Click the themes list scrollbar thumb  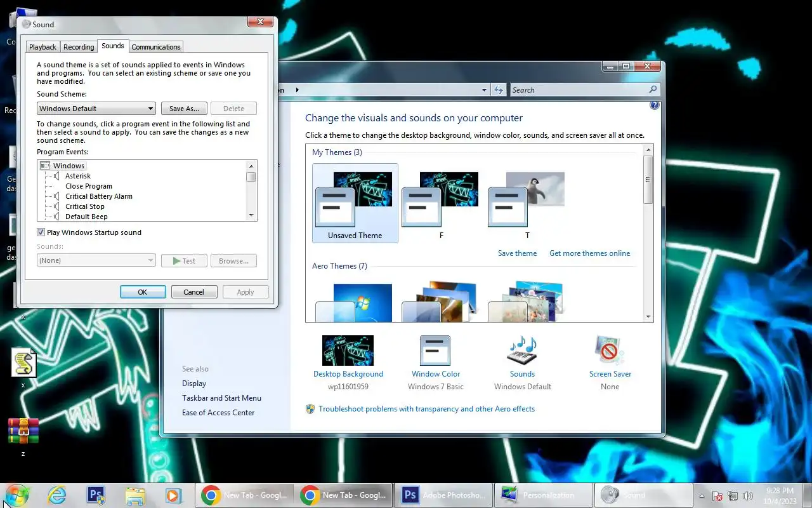(x=648, y=179)
